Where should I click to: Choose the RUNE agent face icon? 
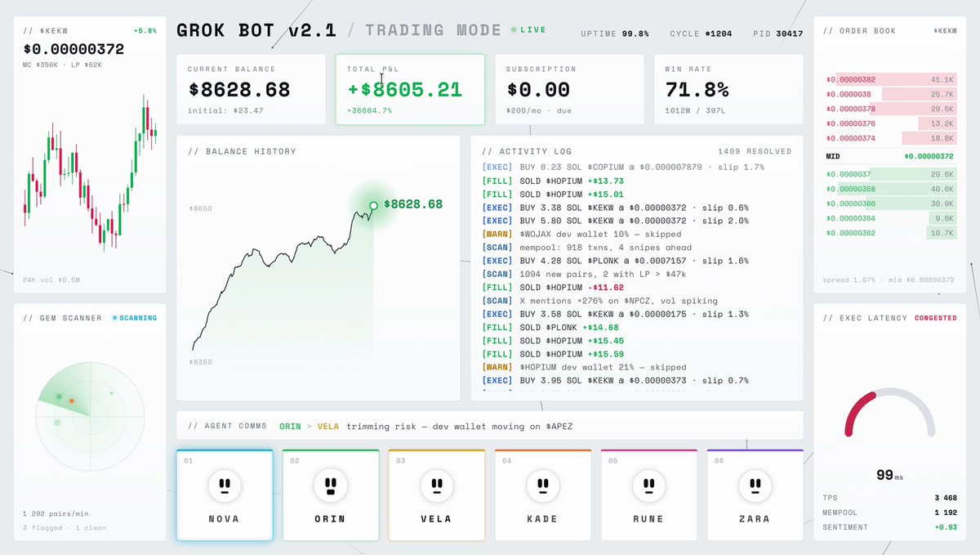point(648,486)
